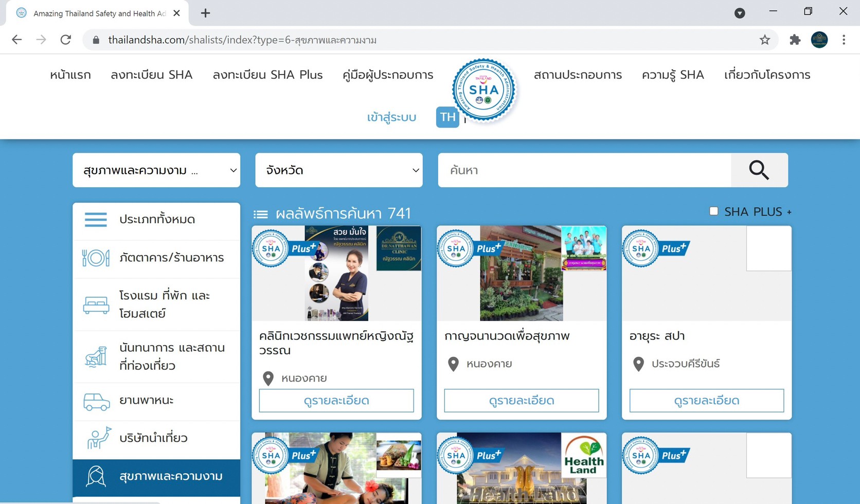View site information lock icon
Screen dimensions: 860x504
[96, 40]
